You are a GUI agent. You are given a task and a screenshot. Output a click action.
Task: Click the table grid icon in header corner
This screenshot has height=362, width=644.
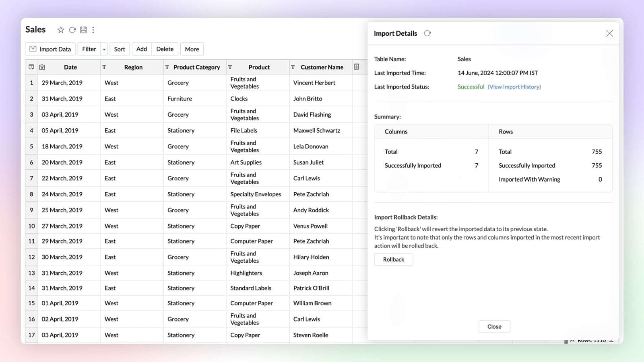pyautogui.click(x=31, y=67)
